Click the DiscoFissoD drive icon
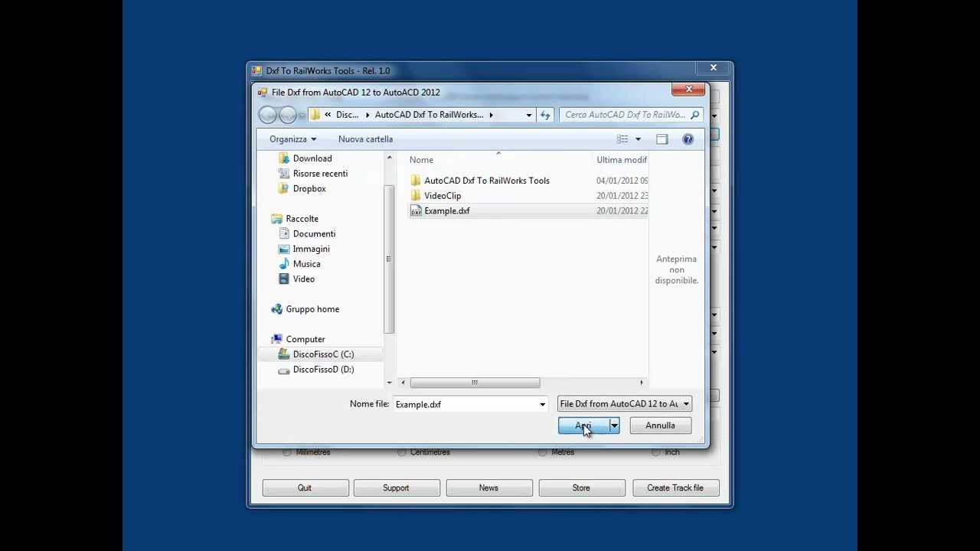This screenshot has width=980, height=551. (x=284, y=370)
